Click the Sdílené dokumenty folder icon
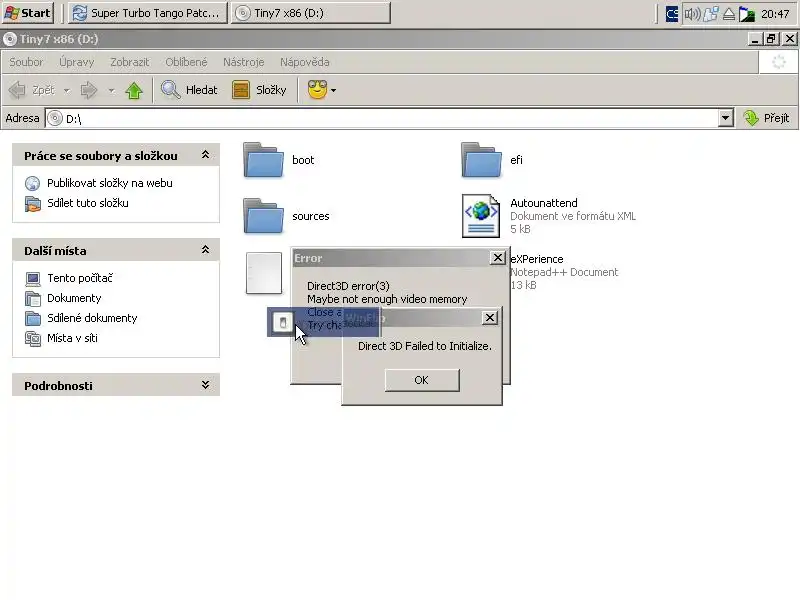The height and width of the screenshot is (600, 800). coord(33,318)
